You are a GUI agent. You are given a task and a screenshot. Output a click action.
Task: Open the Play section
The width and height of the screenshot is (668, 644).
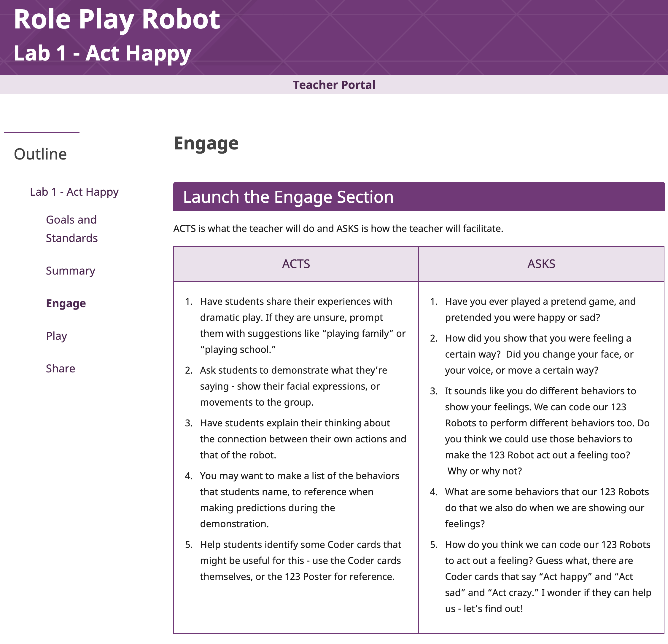point(57,336)
